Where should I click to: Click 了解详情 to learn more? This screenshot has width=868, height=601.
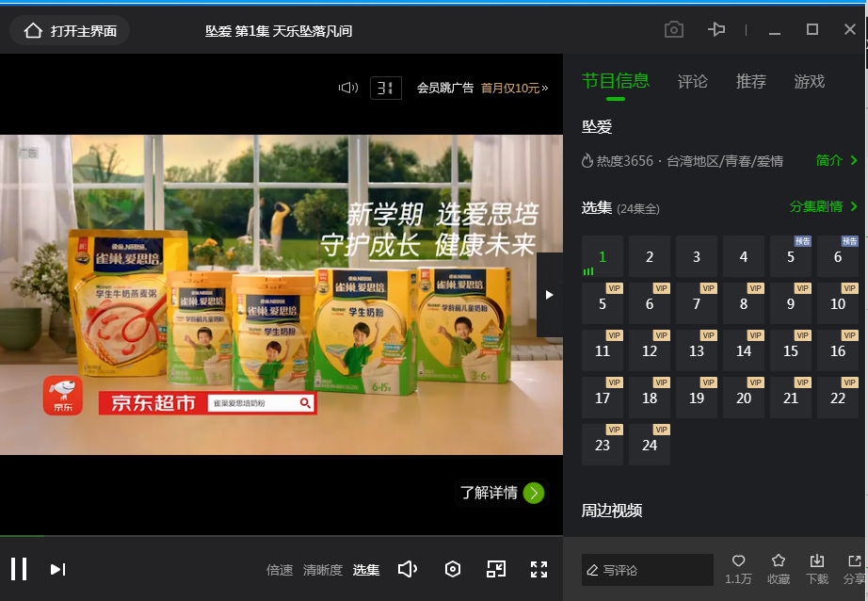[489, 493]
